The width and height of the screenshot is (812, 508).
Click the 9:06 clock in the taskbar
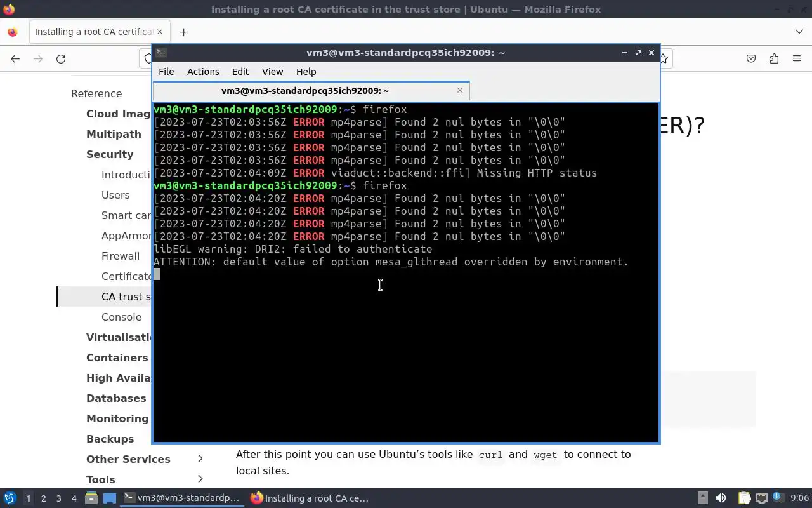[x=799, y=498]
